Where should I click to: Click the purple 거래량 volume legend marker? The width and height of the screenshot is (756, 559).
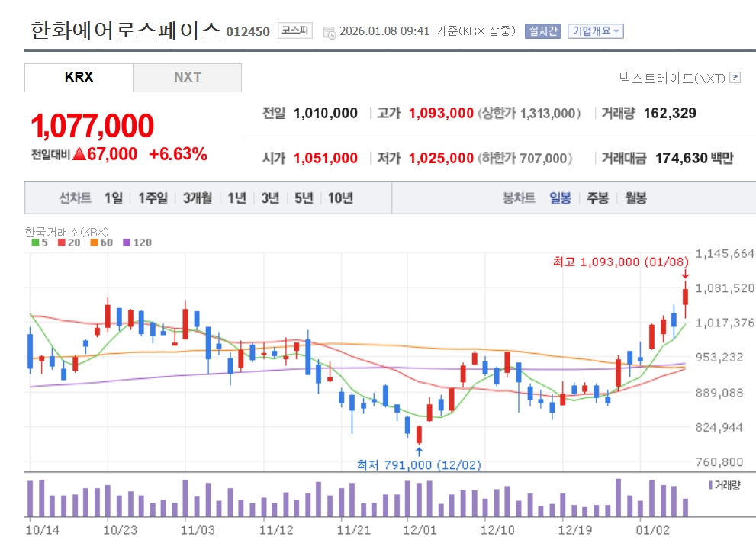coord(711,485)
